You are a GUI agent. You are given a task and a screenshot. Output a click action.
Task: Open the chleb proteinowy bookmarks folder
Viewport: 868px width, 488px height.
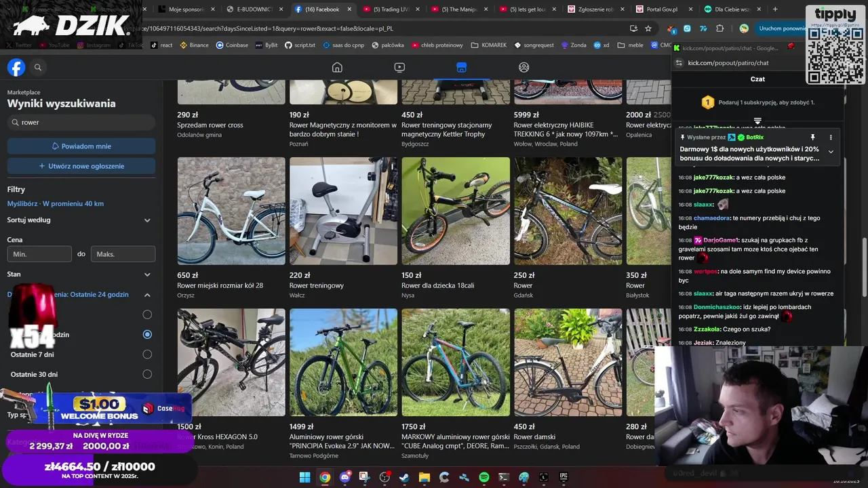coord(436,45)
